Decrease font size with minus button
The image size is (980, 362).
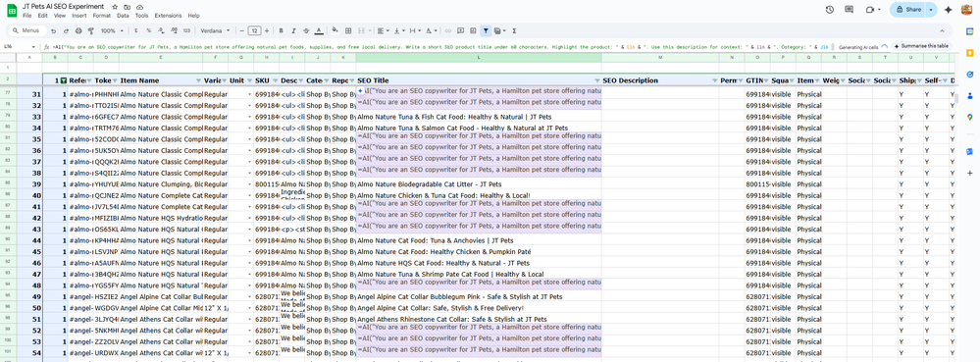(x=242, y=30)
